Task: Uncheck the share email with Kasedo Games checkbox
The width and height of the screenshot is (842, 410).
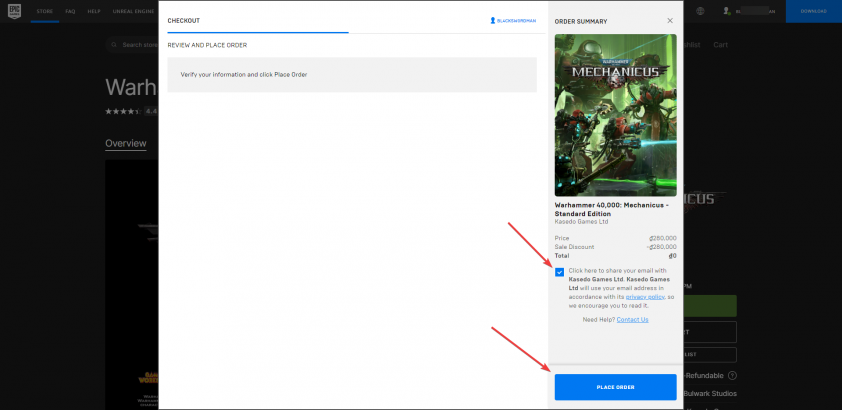Action: 560,272
